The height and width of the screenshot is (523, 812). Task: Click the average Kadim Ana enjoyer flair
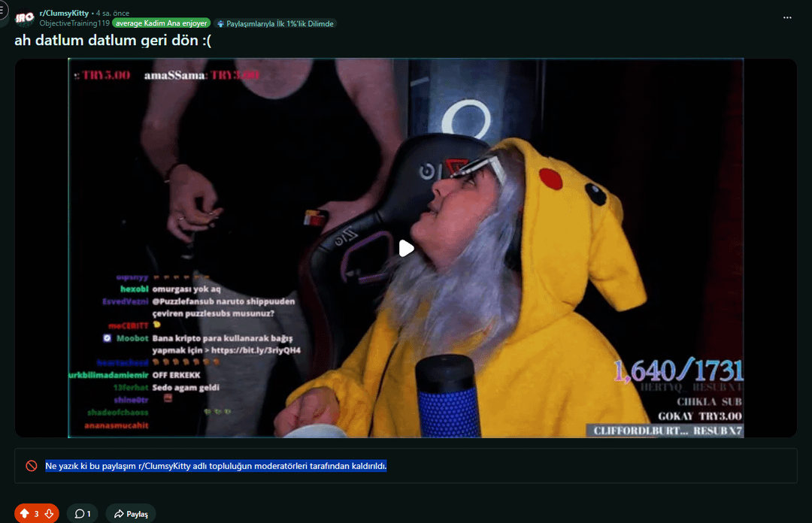pos(161,23)
